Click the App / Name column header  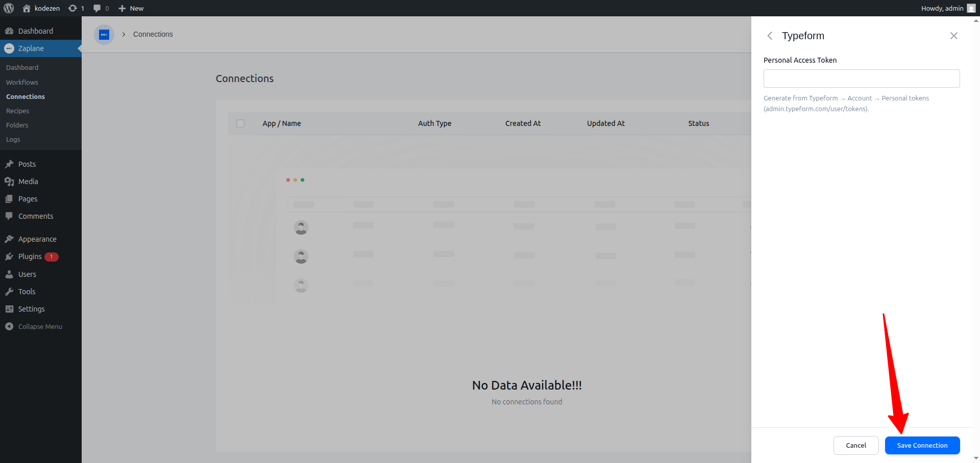[282, 123]
